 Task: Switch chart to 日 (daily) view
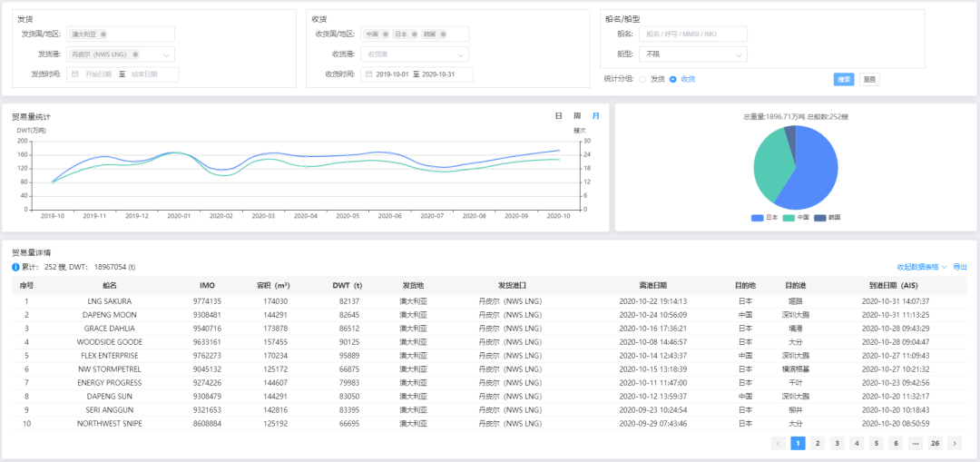pyautogui.click(x=558, y=116)
